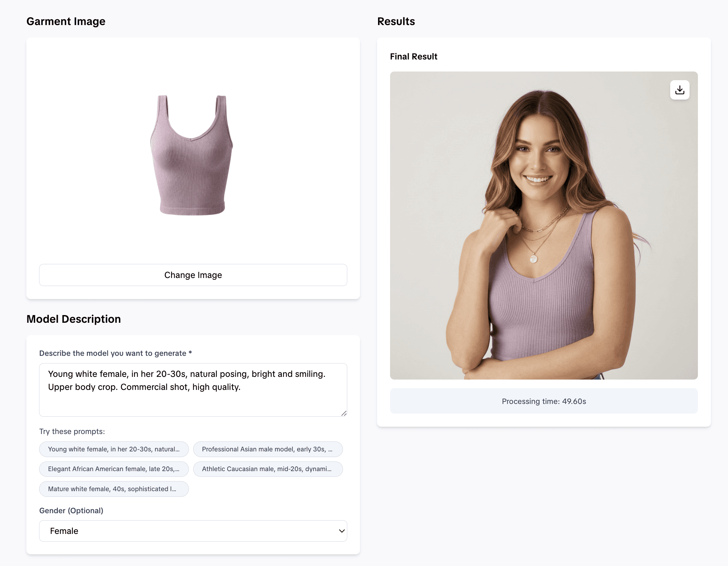Choose the 'Elegant African American female' prompt chip

(x=114, y=469)
